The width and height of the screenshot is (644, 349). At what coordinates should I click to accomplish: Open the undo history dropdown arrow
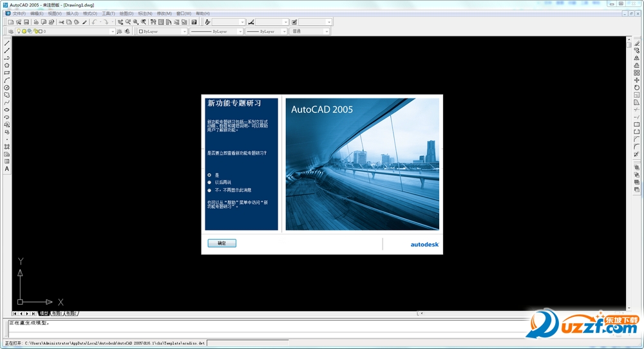coord(100,22)
